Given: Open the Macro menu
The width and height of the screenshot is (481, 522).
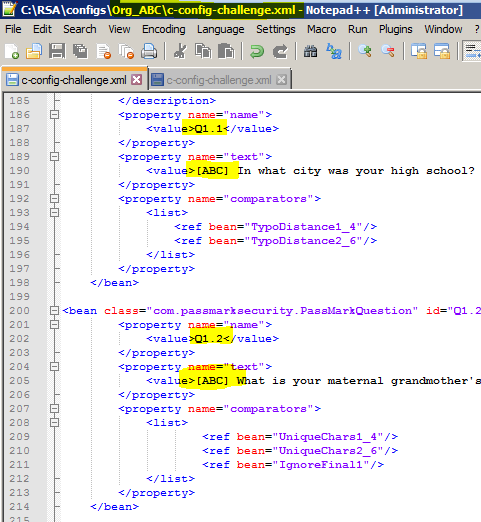Looking at the screenshot, I should (322, 29).
